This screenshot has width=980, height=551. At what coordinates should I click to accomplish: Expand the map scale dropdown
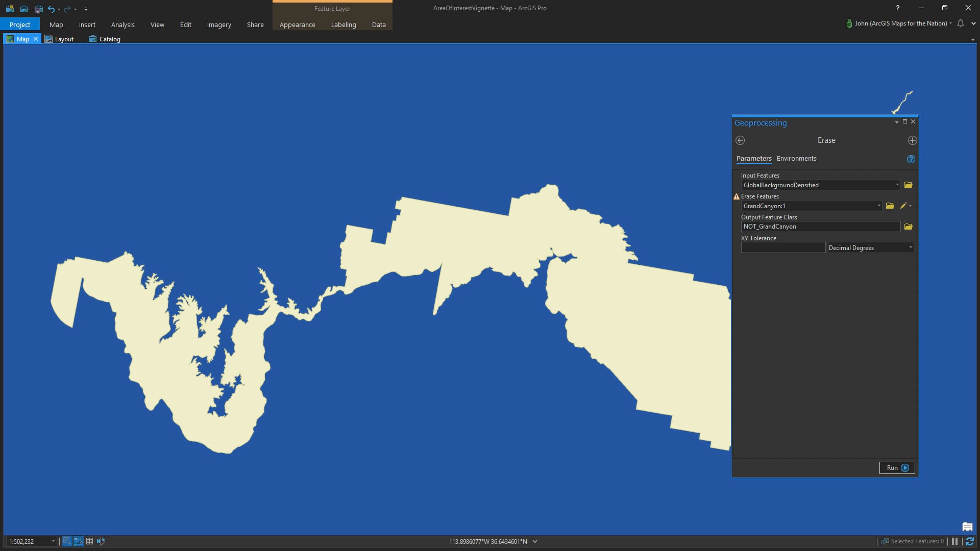click(53, 541)
